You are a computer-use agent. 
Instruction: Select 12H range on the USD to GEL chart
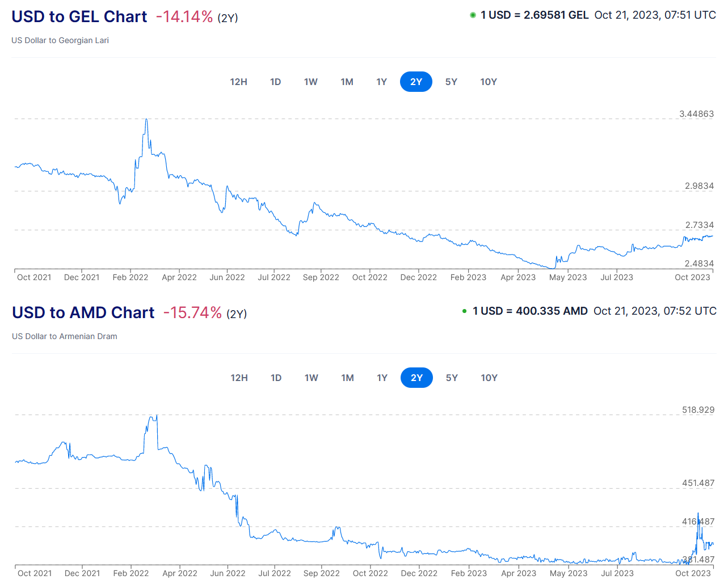coord(238,82)
